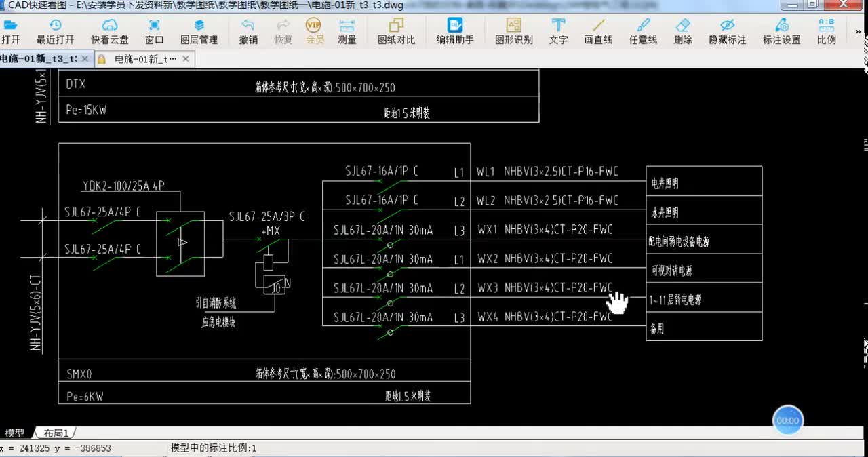Click the coordinates readout in status bar
The width and height of the screenshot is (868, 457).
point(56,448)
